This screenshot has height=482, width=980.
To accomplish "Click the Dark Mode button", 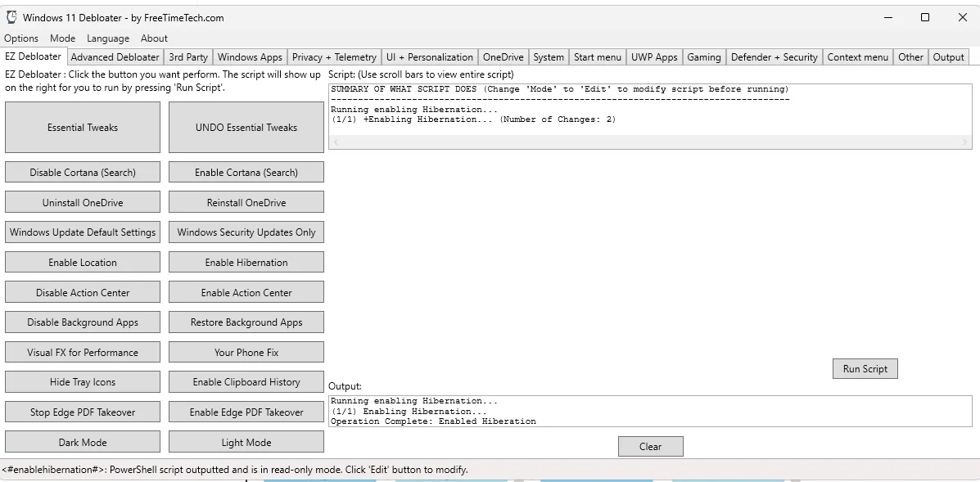I will (83, 442).
